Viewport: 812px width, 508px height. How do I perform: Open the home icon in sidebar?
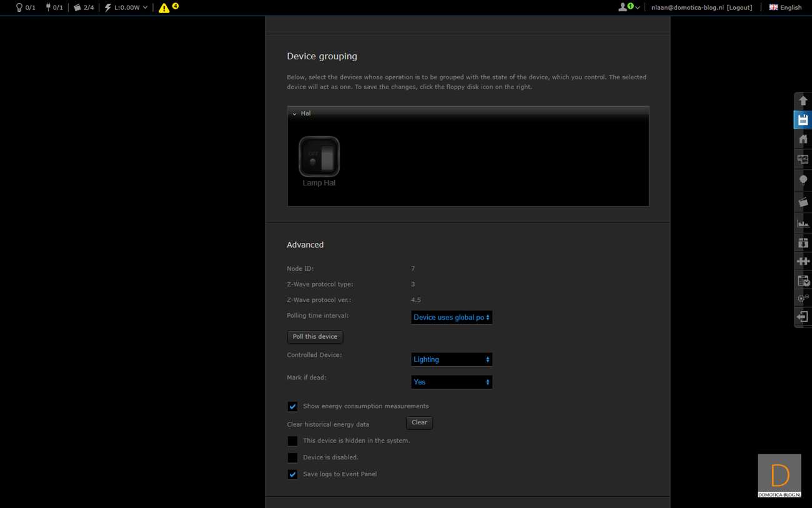[803, 139]
